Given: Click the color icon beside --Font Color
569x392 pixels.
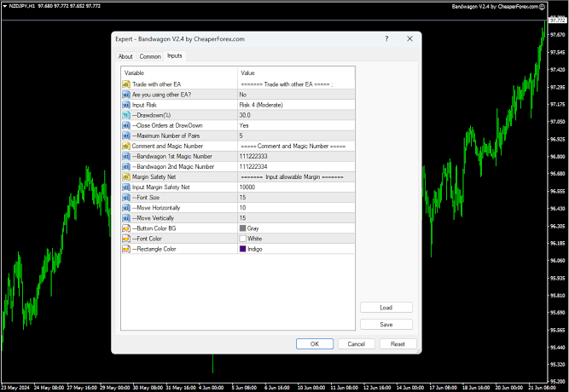Looking at the screenshot, I should pos(126,239).
